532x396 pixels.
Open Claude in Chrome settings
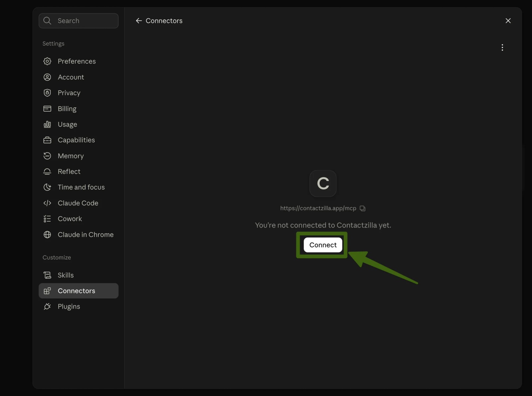pyautogui.click(x=78, y=235)
